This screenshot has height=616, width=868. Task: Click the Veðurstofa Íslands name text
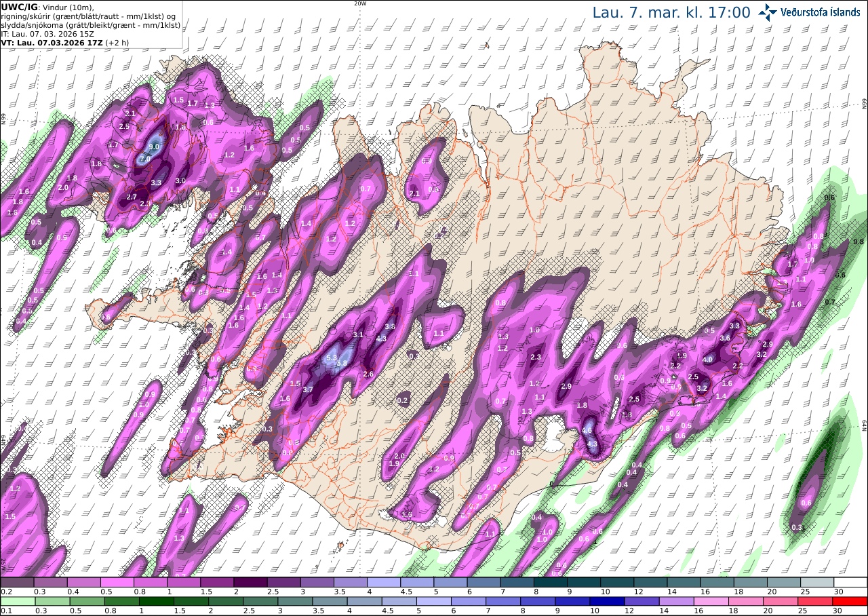click(821, 12)
